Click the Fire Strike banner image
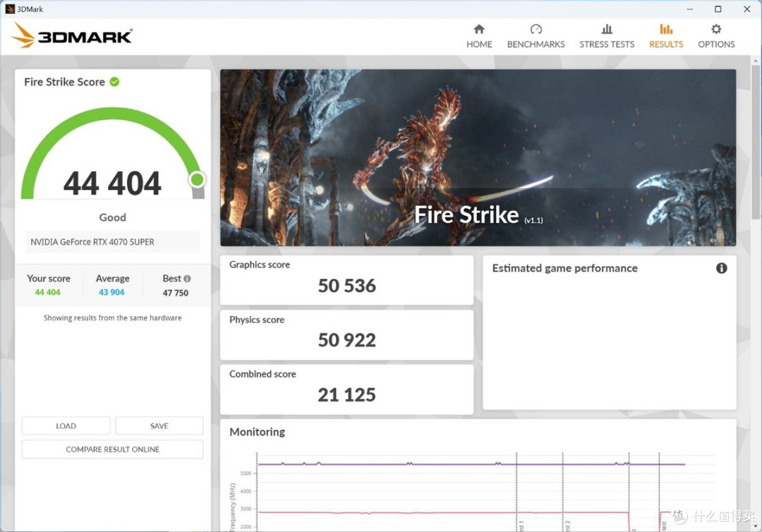The width and height of the screenshot is (762, 532). (x=478, y=157)
